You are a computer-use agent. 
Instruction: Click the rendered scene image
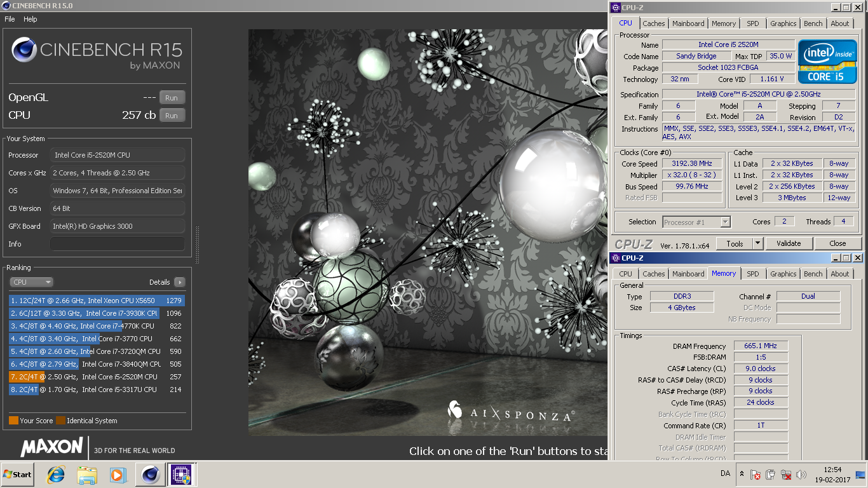428,232
